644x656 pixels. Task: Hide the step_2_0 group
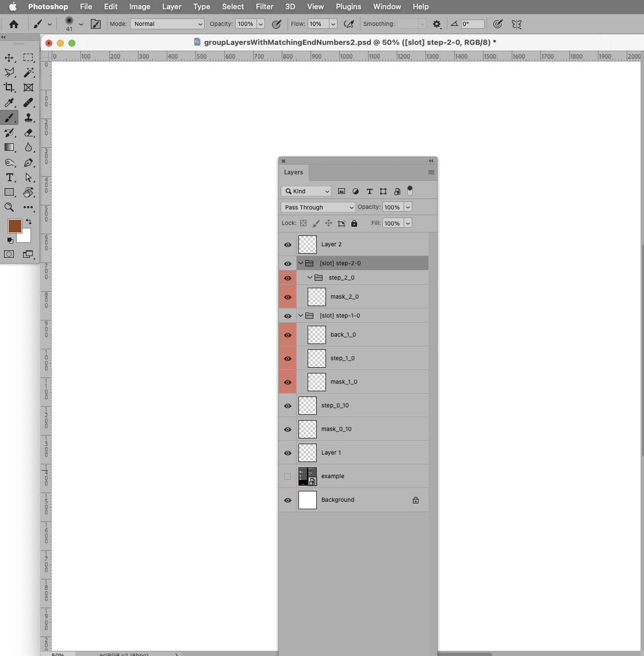[x=287, y=277]
